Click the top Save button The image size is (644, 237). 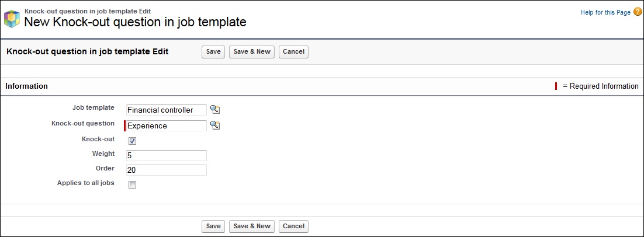pos(213,52)
